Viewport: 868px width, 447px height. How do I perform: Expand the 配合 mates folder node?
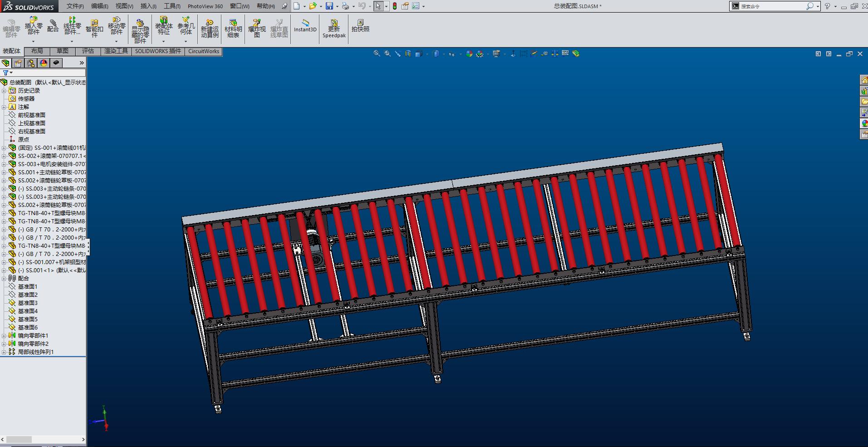[x=4, y=279]
